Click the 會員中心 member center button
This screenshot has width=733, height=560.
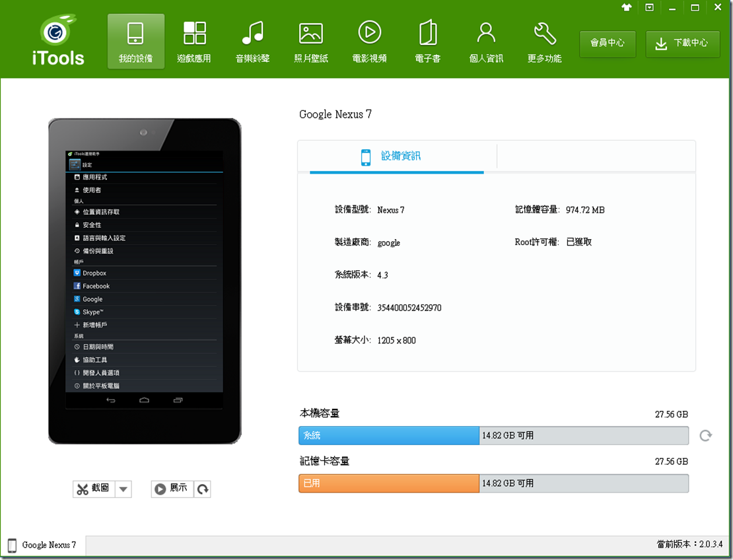608,44
